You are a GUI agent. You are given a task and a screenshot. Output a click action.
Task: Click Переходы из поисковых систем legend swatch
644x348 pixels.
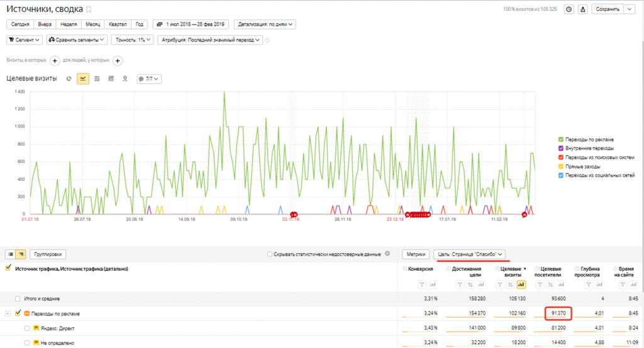561,157
